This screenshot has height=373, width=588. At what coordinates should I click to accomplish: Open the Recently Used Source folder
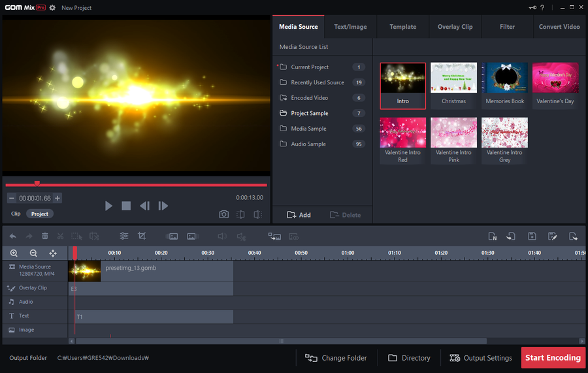[x=317, y=82]
